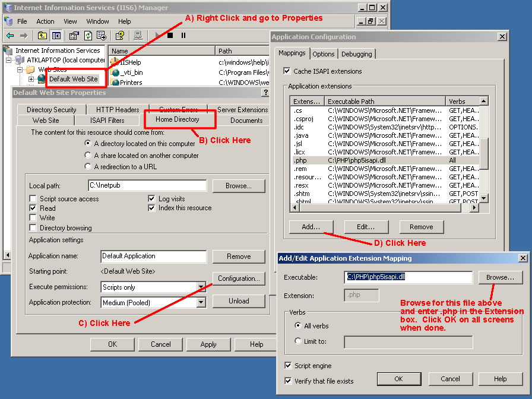
Task: Click the Unload button
Action: pyautogui.click(x=239, y=301)
